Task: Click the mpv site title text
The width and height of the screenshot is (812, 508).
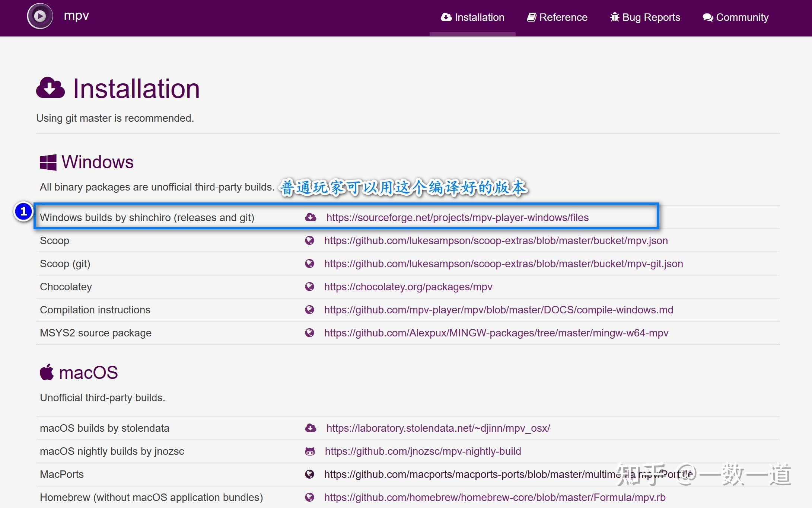Action: coord(76,16)
